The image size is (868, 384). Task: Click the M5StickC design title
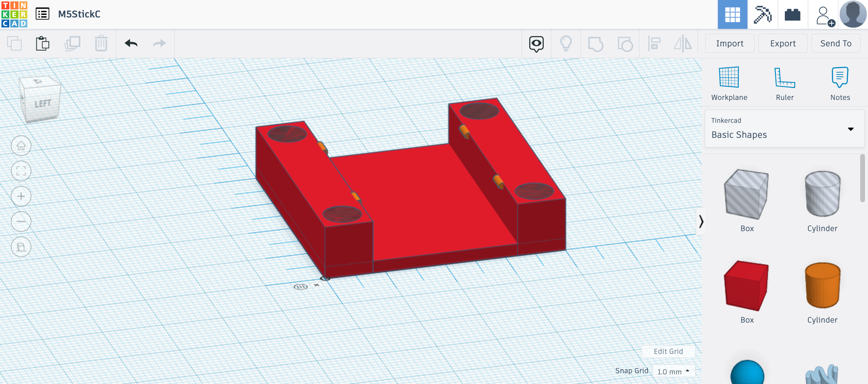coord(79,14)
